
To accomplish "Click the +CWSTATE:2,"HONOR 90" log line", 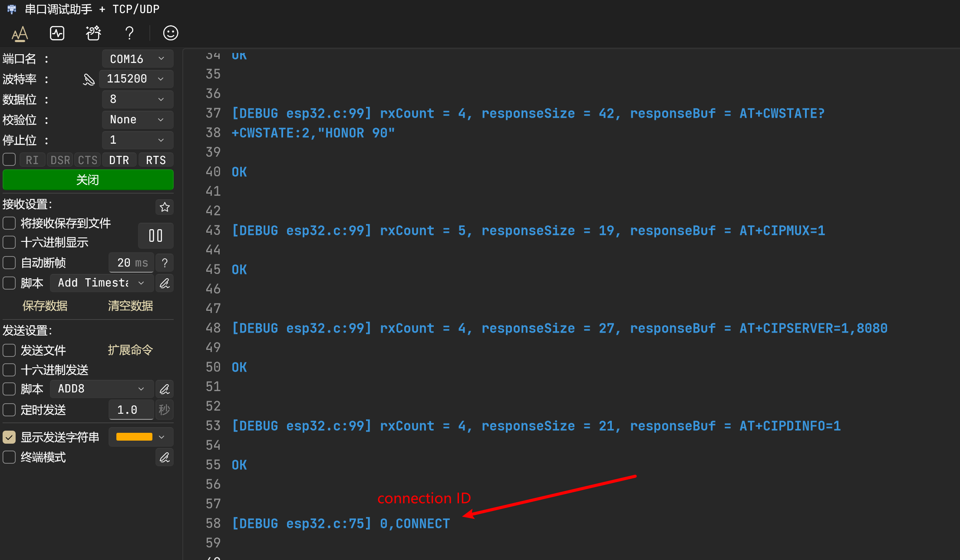I will pos(313,133).
